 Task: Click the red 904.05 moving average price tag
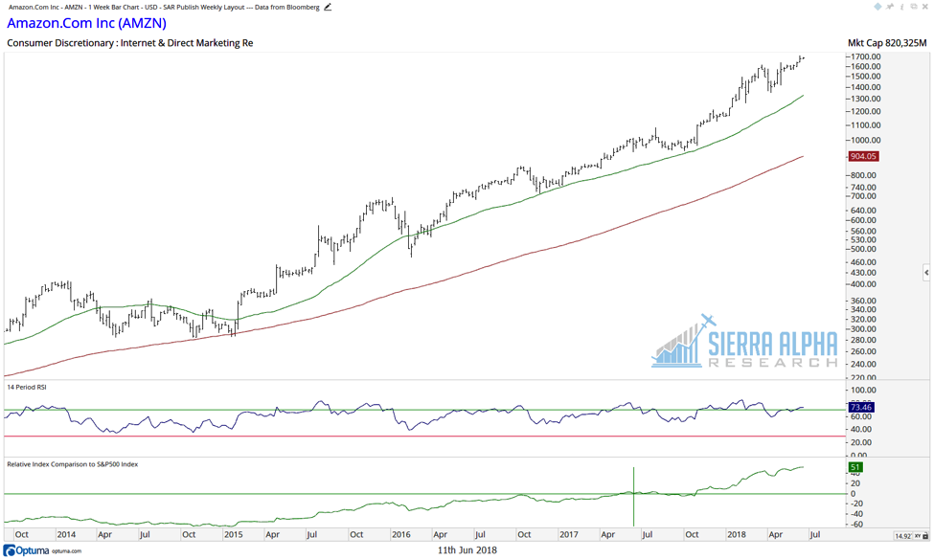click(863, 157)
